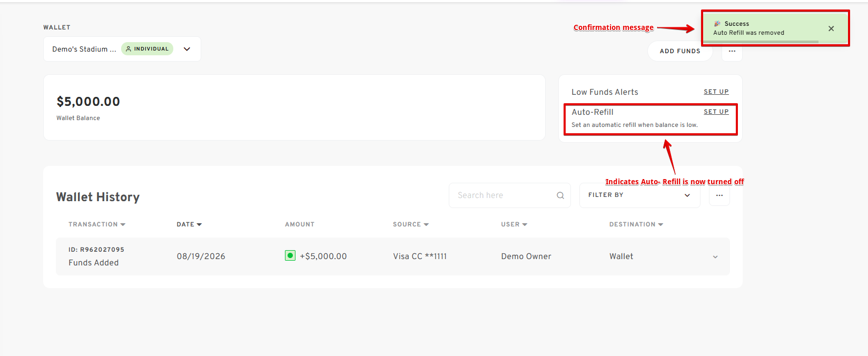
Task: Click the Add Funds button
Action: coord(680,51)
